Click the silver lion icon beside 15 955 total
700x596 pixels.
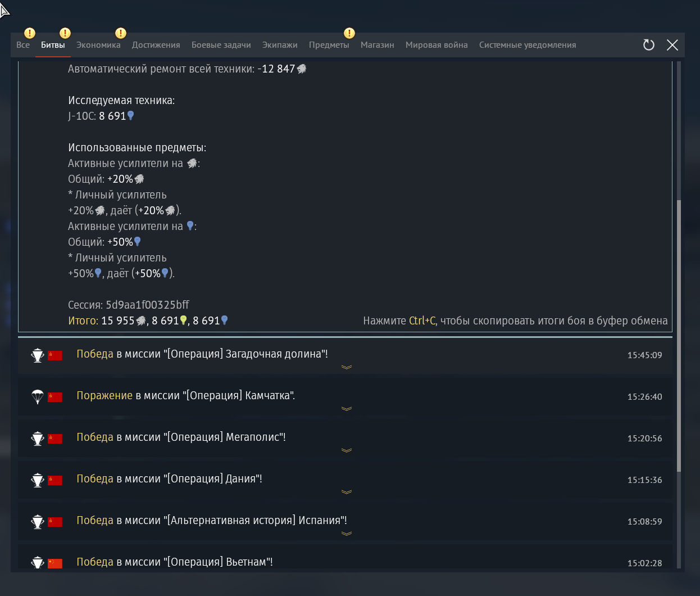(141, 320)
